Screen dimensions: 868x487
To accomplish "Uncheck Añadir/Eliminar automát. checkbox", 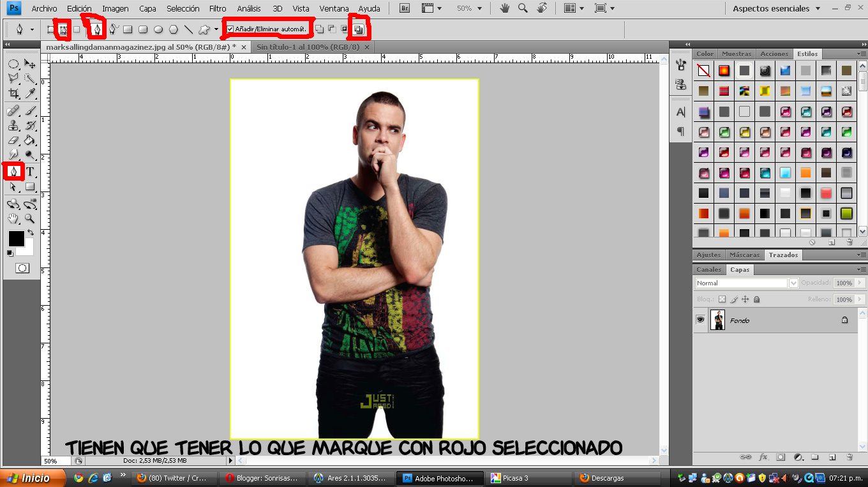I will click(x=230, y=29).
